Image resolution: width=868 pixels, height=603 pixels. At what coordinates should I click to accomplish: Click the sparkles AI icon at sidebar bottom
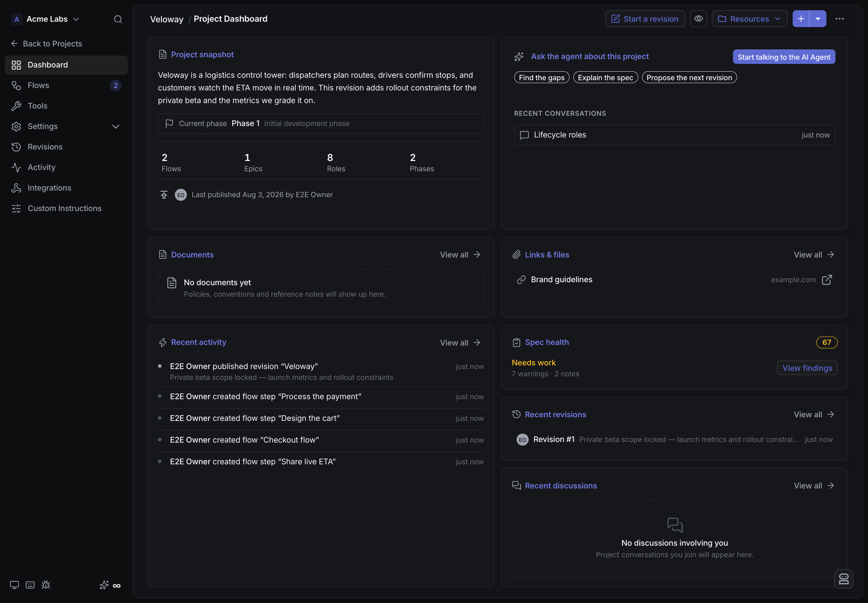click(104, 585)
